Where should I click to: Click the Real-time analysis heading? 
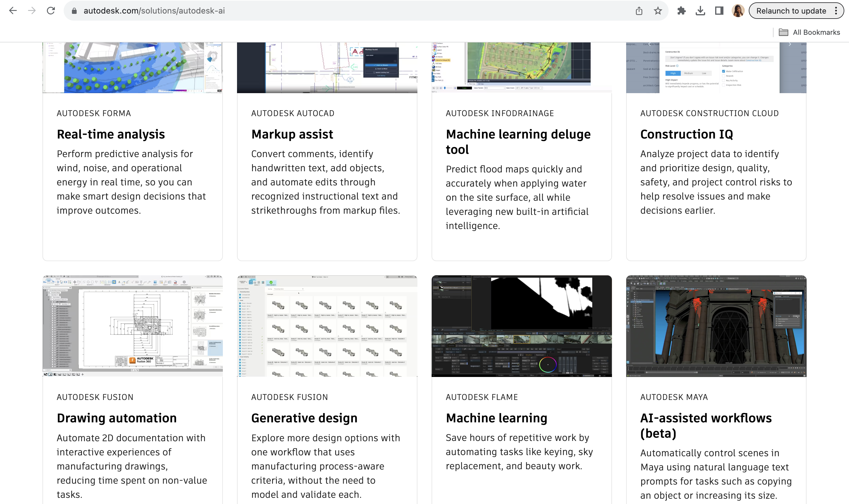[x=111, y=134]
